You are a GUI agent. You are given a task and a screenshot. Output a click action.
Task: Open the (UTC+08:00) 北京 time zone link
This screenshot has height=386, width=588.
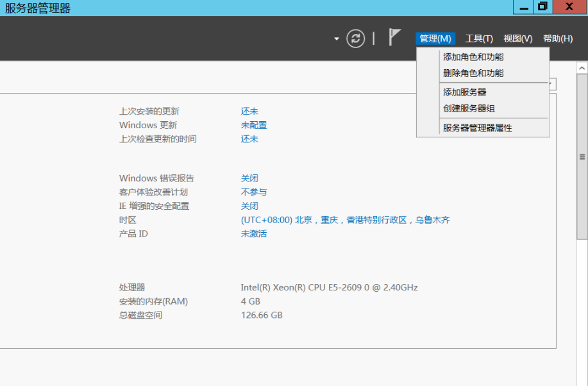point(345,220)
